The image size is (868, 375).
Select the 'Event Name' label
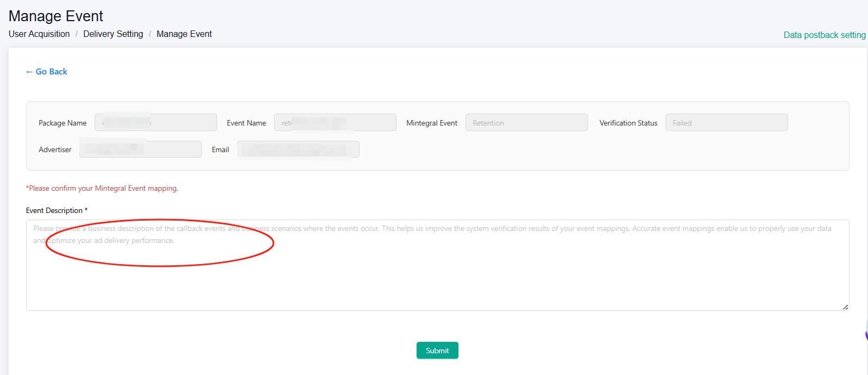246,123
